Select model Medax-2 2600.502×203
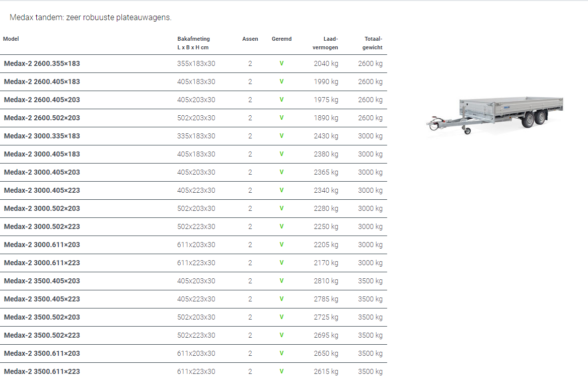 coord(42,118)
